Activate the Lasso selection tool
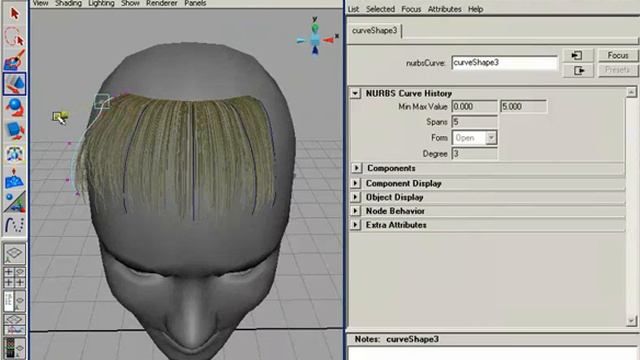 pos(15,37)
